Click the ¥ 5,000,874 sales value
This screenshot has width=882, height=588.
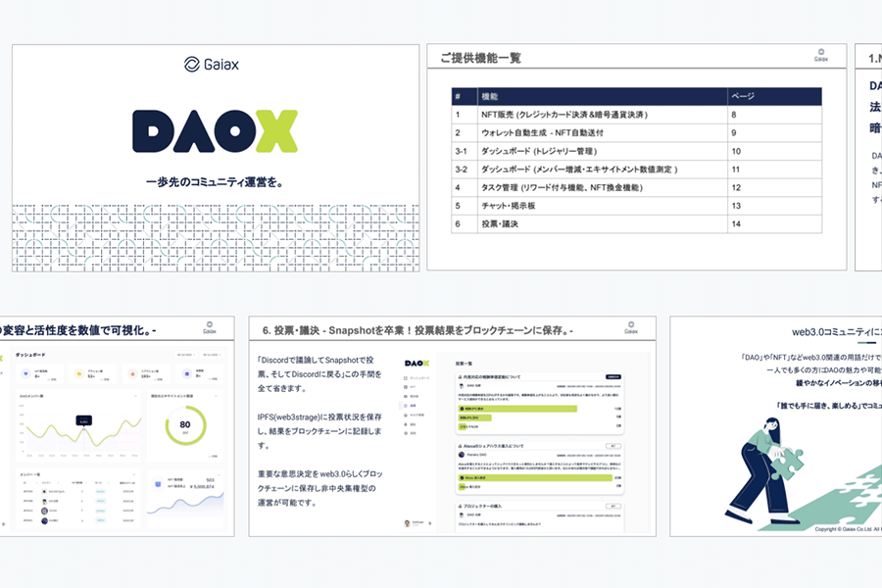[202, 487]
